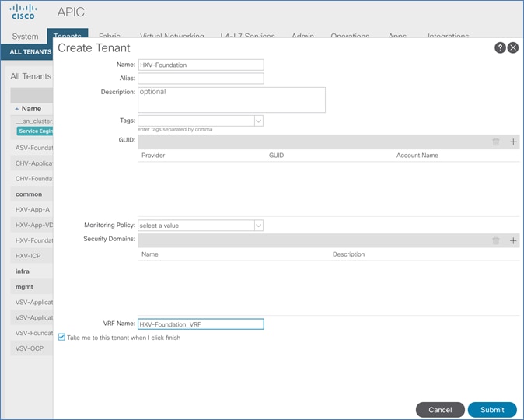This screenshot has height=420, width=524.
Task: Click the Provider column header
Action: [x=153, y=155]
